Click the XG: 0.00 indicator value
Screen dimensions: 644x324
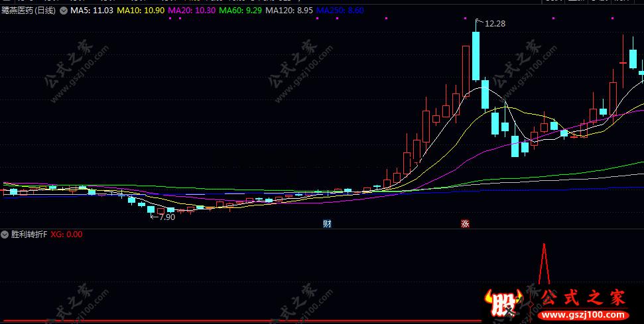(66, 235)
